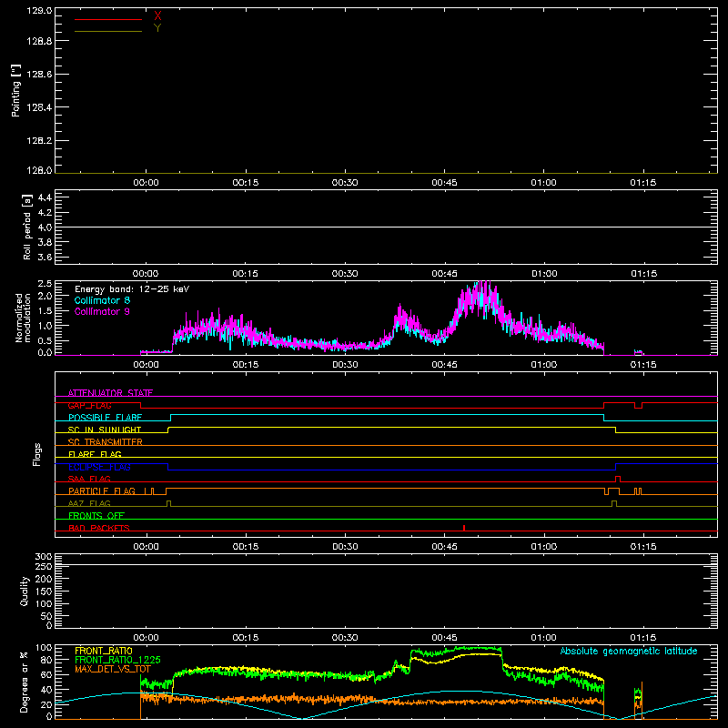This screenshot has height=728, width=728.
Task: Click the Degrees or % axis title
Action: coord(24,682)
